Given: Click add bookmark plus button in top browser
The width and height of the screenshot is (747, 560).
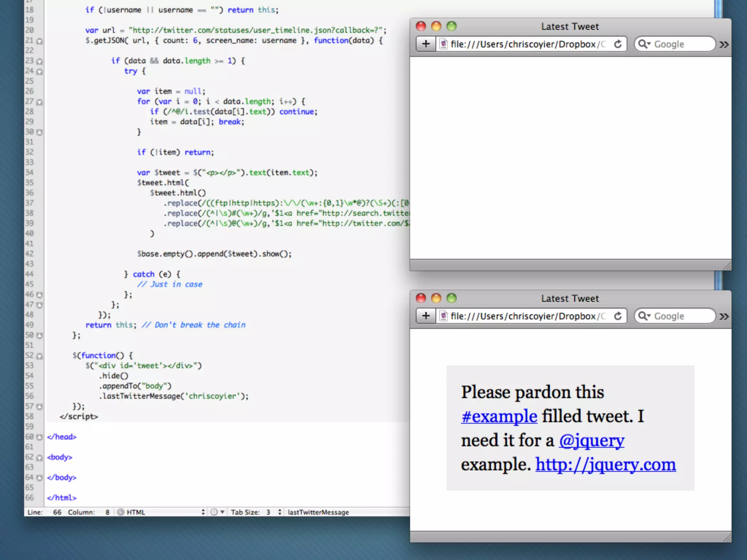Looking at the screenshot, I should click(x=426, y=44).
